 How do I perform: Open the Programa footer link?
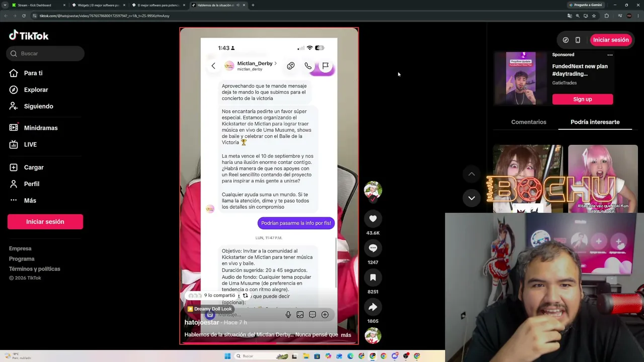pyautogui.click(x=22, y=259)
